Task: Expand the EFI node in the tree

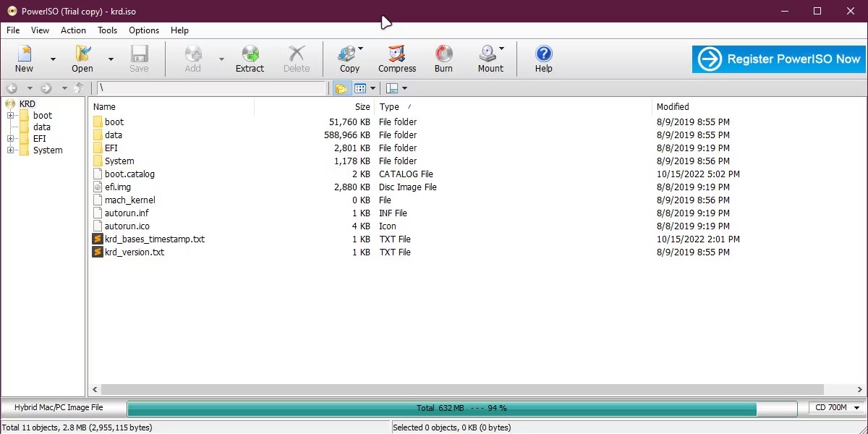Action: coord(10,138)
